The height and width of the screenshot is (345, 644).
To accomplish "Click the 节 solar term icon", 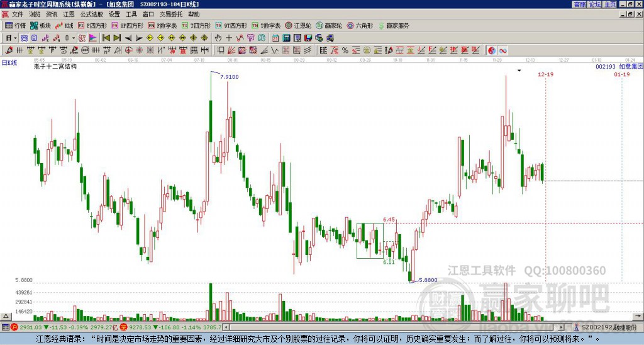I will (250, 38).
